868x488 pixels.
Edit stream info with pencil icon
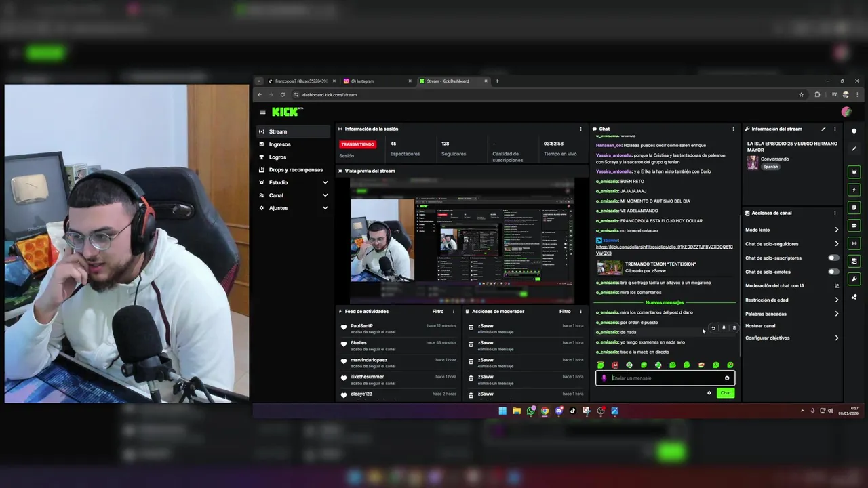click(823, 129)
